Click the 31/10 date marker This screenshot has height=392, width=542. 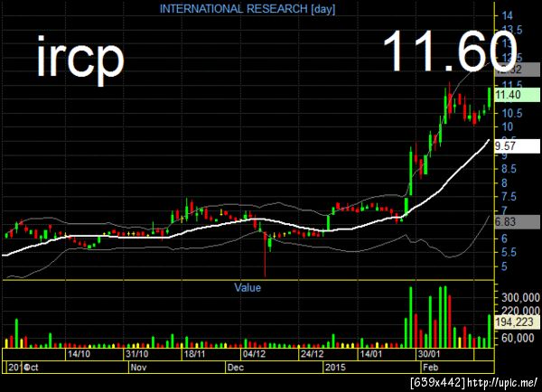(x=137, y=354)
